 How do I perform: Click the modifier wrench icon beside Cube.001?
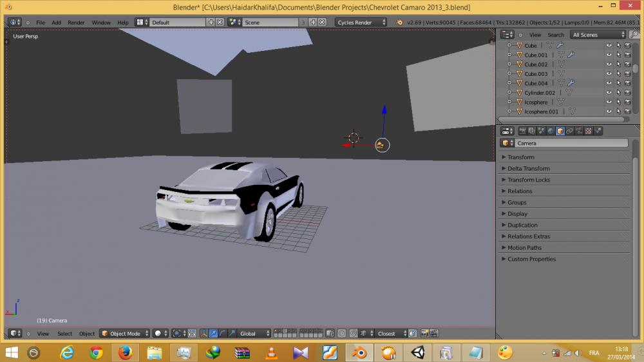pos(571,55)
